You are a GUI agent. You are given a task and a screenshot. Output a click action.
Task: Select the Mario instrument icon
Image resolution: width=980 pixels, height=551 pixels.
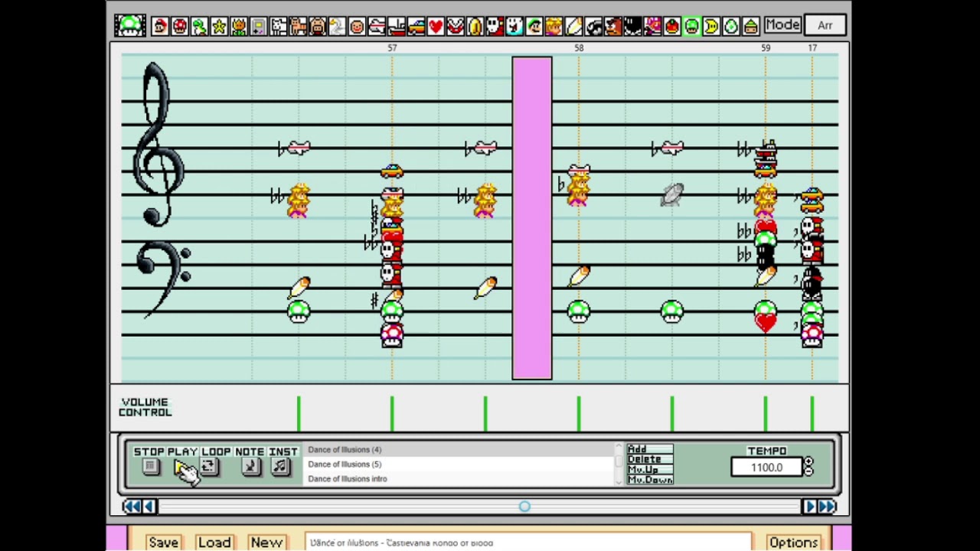161,26
